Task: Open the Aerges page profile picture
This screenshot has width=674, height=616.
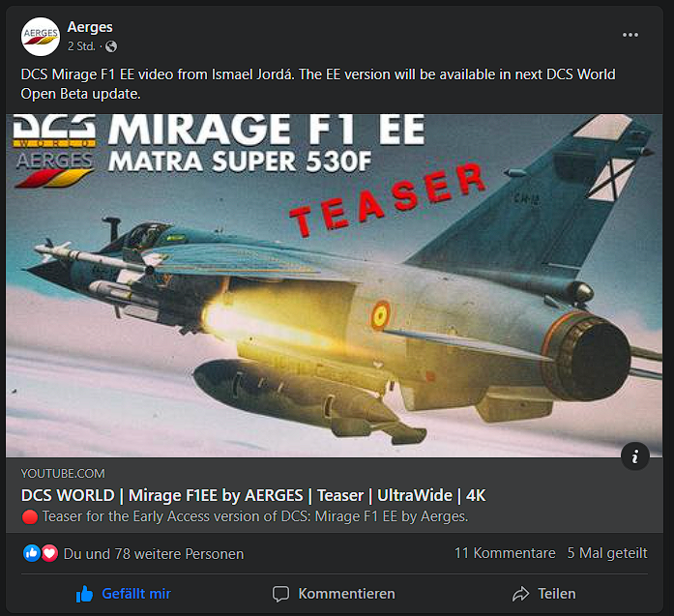Action: [41, 37]
